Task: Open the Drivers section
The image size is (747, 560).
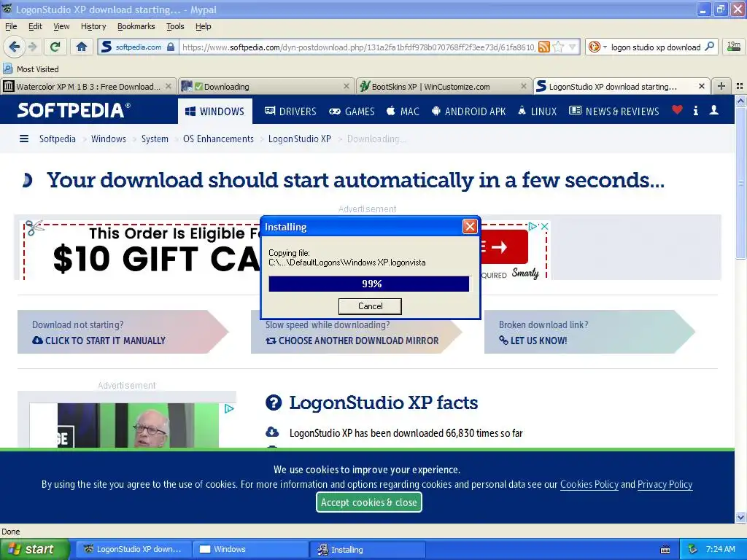Action: point(290,111)
